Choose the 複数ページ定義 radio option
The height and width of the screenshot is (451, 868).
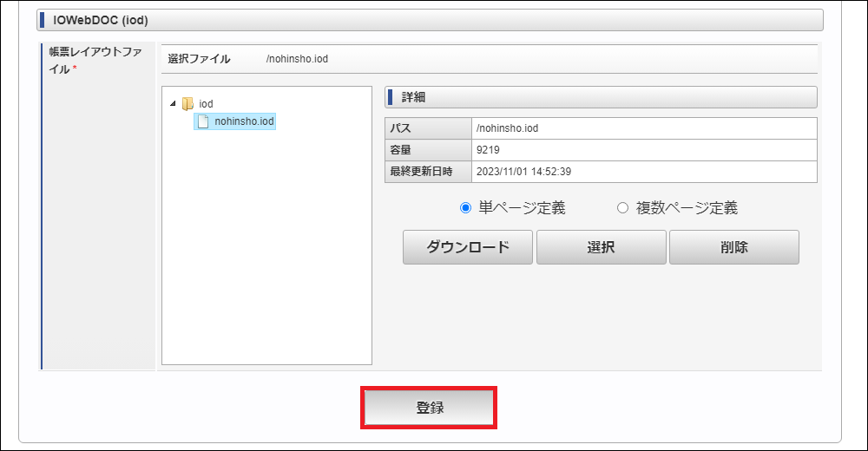tap(622, 208)
